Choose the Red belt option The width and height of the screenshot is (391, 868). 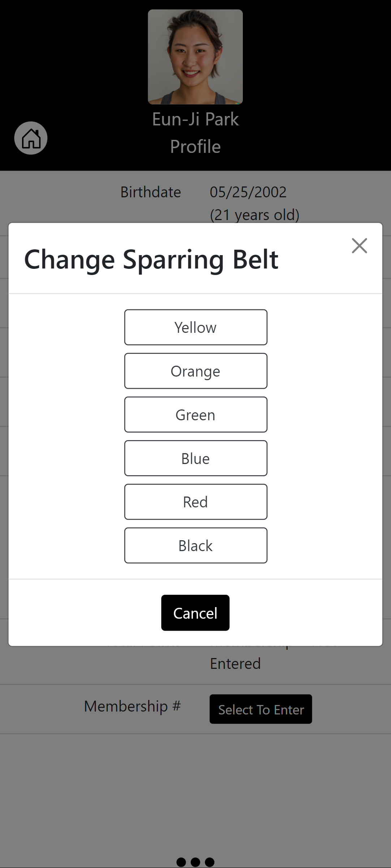click(195, 502)
